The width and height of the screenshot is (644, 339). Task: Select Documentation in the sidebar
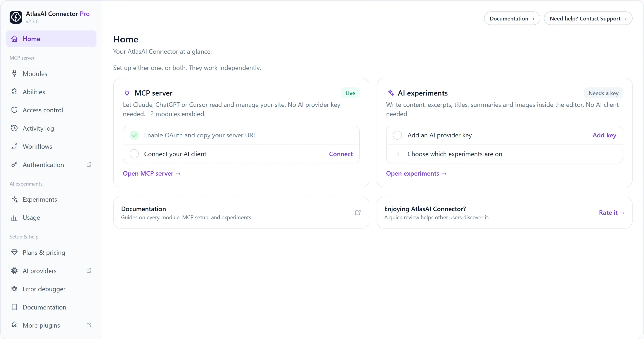click(x=51, y=307)
